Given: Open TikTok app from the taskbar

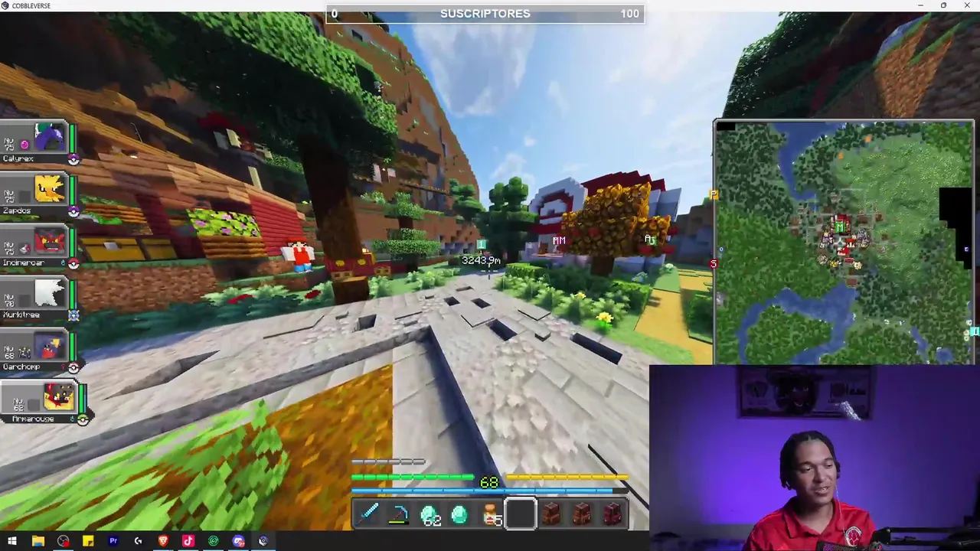Looking at the screenshot, I should tap(188, 541).
